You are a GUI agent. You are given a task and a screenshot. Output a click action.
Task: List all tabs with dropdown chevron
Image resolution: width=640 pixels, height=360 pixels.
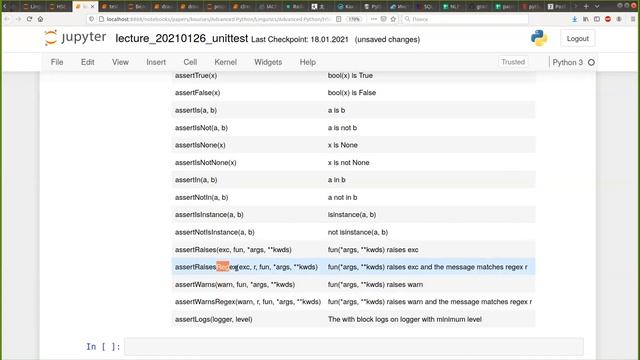(597, 6)
